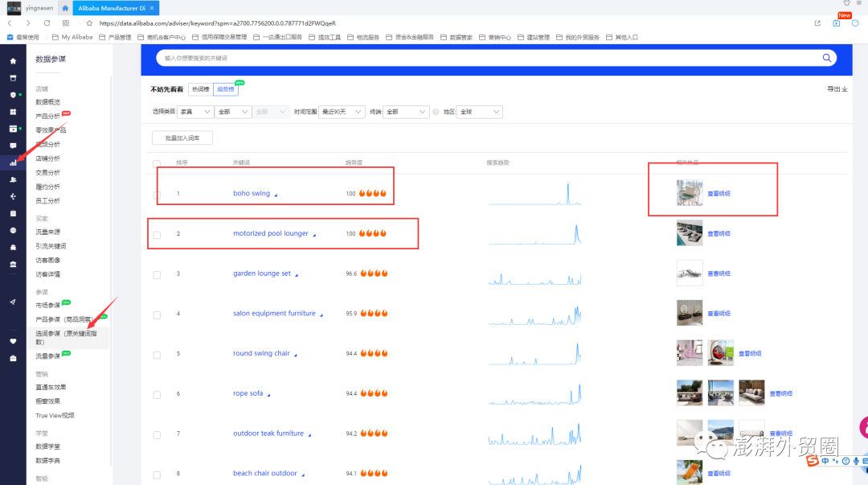Expand the arrow next to round swing chair
This screenshot has width=868, height=485.
click(x=295, y=355)
